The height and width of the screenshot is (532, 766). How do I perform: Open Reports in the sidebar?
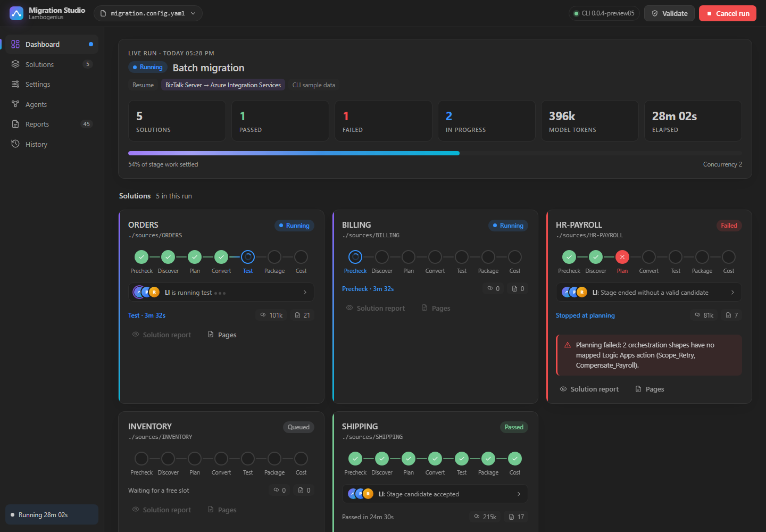coord(52,124)
